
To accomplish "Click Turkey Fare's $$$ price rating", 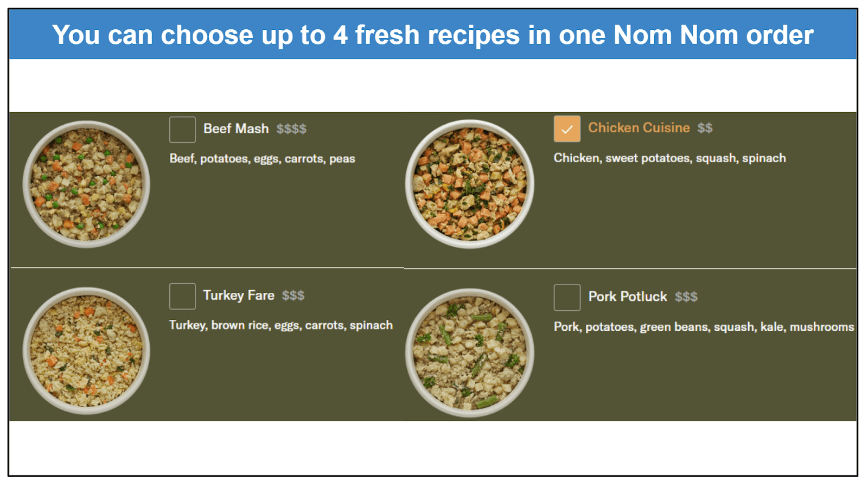I will click(293, 296).
